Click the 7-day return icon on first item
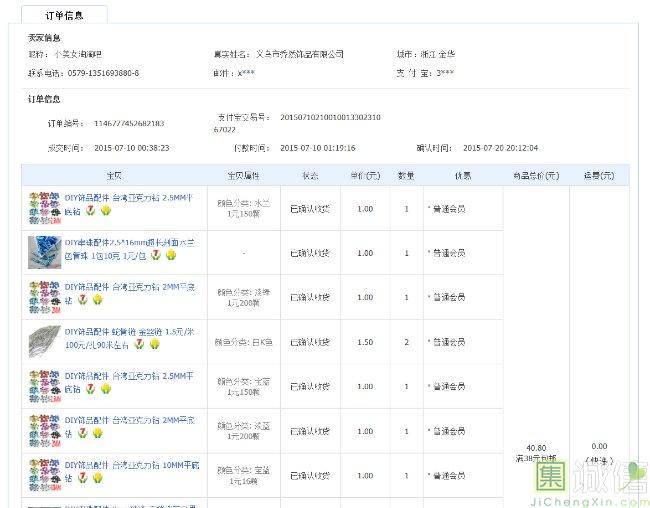This screenshot has width=650, height=508. coord(91,212)
